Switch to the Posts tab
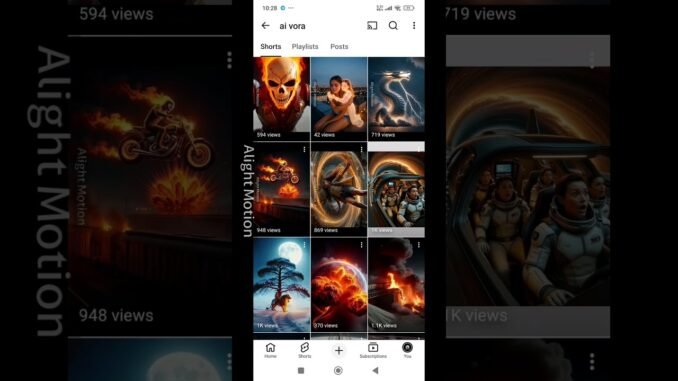 pos(339,47)
